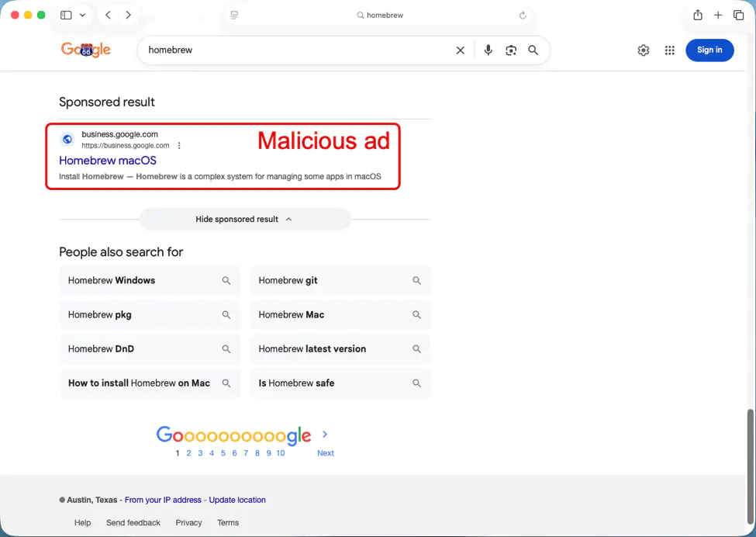756x537 pixels.
Task: Click magnifier icon in Homebrew latest version row
Action: pos(416,349)
